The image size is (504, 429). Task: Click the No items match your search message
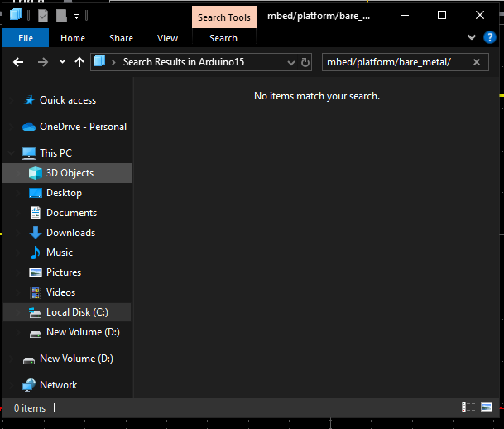pyautogui.click(x=317, y=96)
